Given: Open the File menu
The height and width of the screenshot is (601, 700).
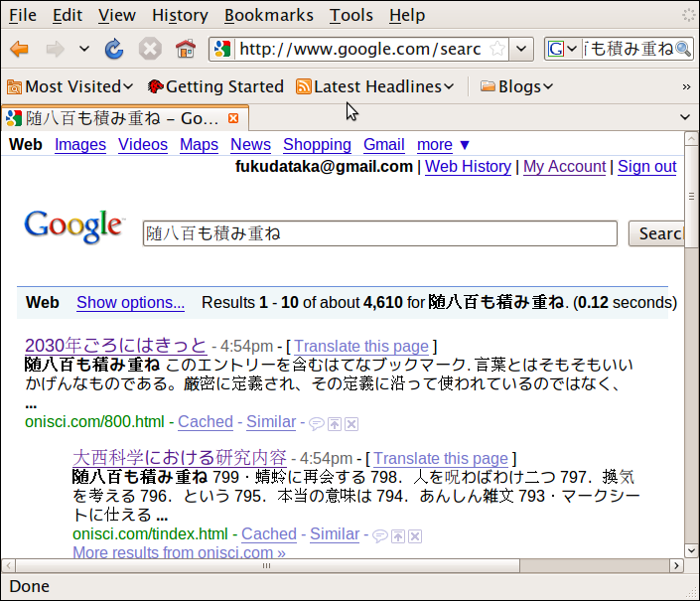Looking at the screenshot, I should click(x=23, y=15).
